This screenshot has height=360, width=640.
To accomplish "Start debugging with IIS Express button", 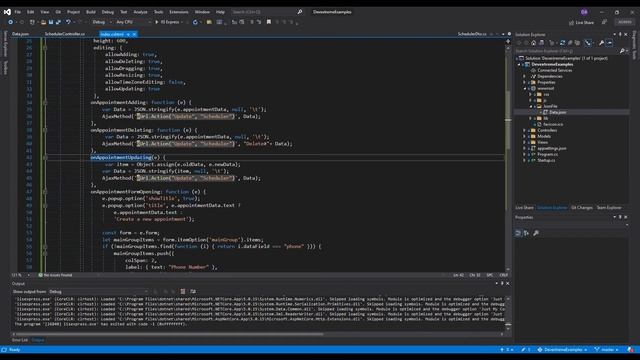I will 167,22.
